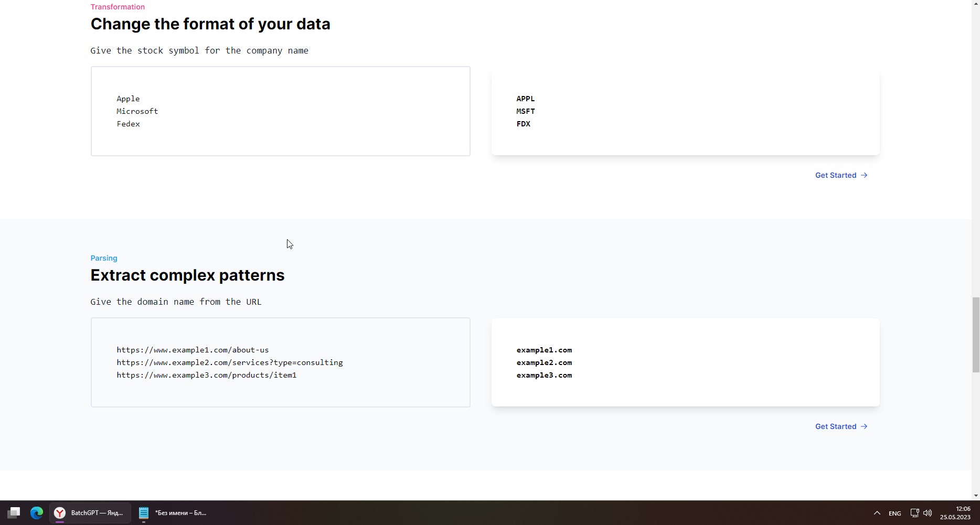Click 'Fedex' in the input box
Screen dimensions: 980x525
click(128, 124)
